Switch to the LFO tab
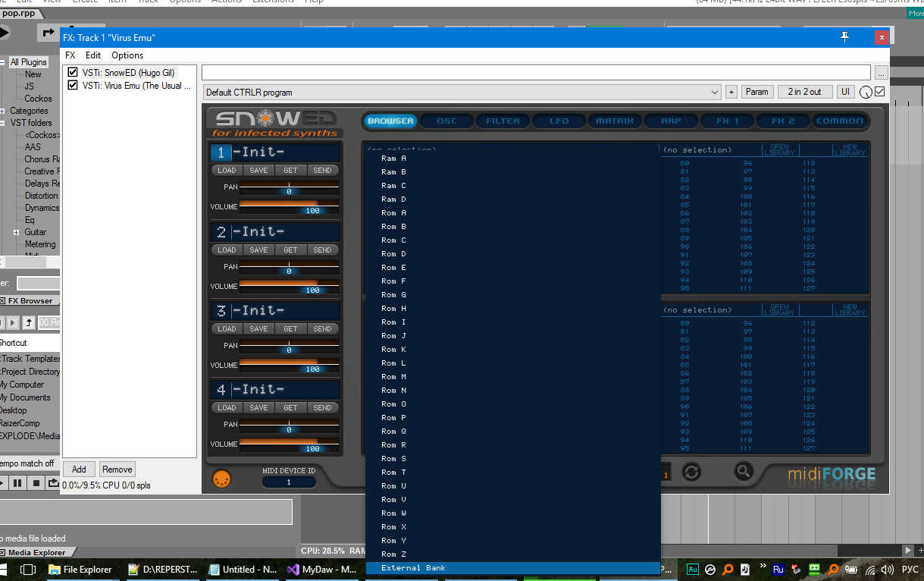The image size is (924, 581). [x=559, y=121]
